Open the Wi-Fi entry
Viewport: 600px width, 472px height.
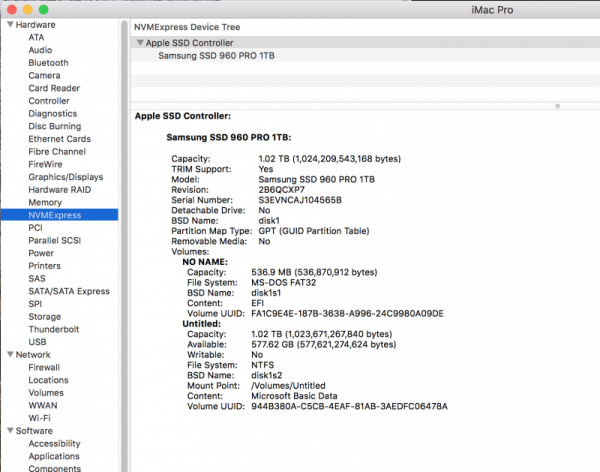(39, 418)
